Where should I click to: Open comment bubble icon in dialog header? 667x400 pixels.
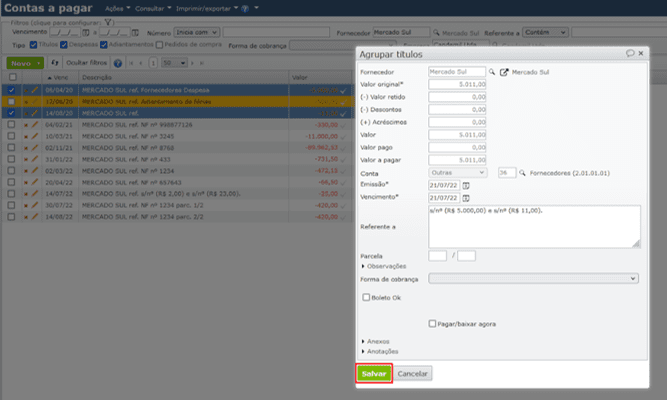(630, 53)
